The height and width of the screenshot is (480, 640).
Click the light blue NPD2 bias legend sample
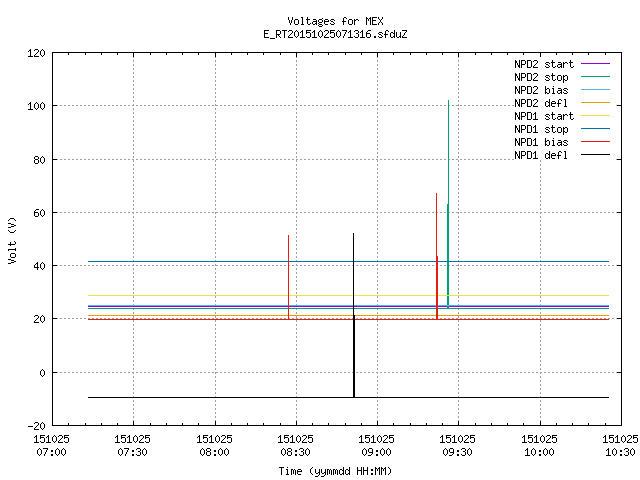pos(595,90)
